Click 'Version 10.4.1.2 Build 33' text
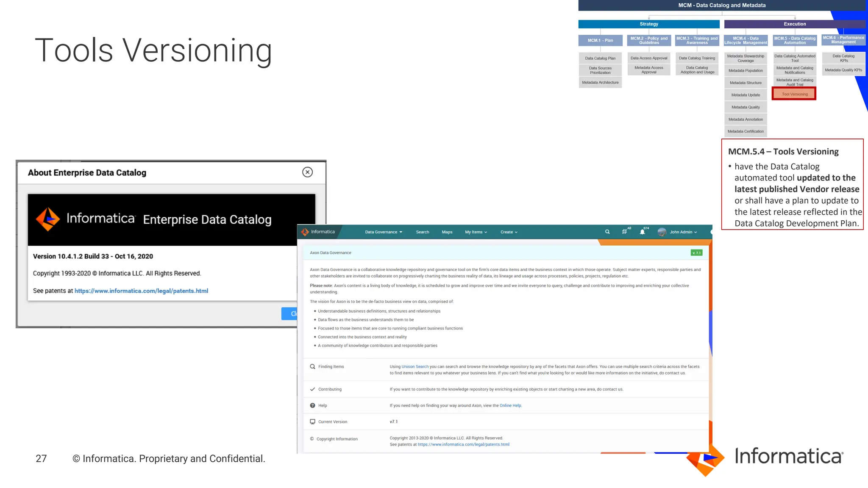The width and height of the screenshot is (868, 488). (x=71, y=256)
